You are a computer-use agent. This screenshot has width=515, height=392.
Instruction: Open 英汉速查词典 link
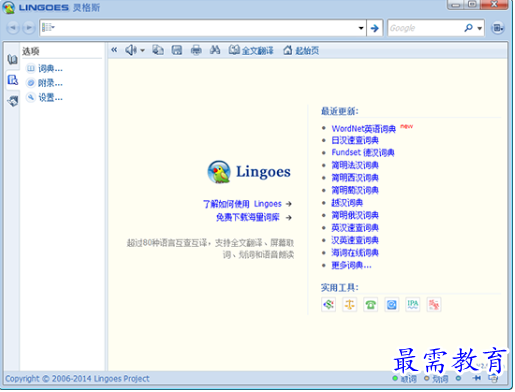[x=355, y=228]
